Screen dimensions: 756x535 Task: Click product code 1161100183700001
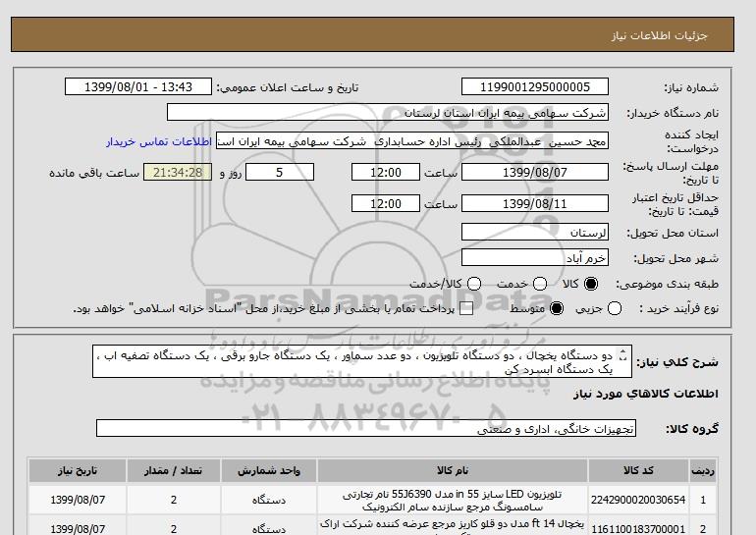tap(638, 529)
